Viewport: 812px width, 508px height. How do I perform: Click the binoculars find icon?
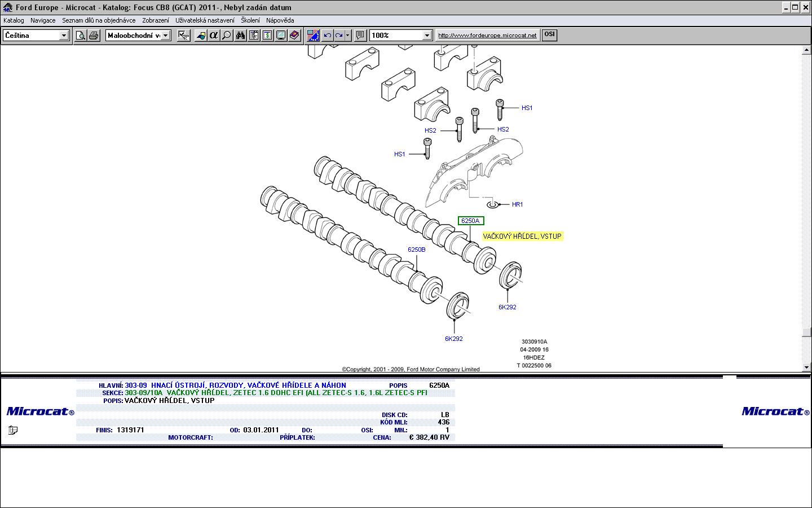click(x=241, y=36)
